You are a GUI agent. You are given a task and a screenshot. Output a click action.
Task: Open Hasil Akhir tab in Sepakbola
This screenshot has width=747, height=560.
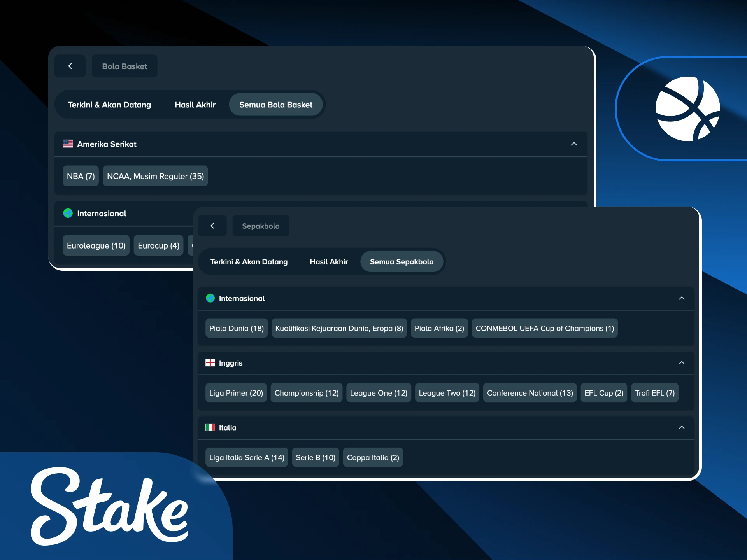(329, 262)
